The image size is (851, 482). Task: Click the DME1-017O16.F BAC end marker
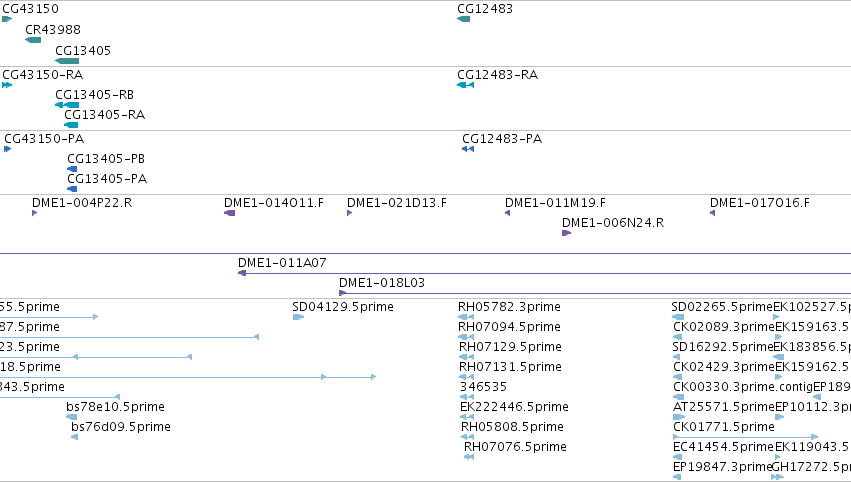[x=713, y=213]
